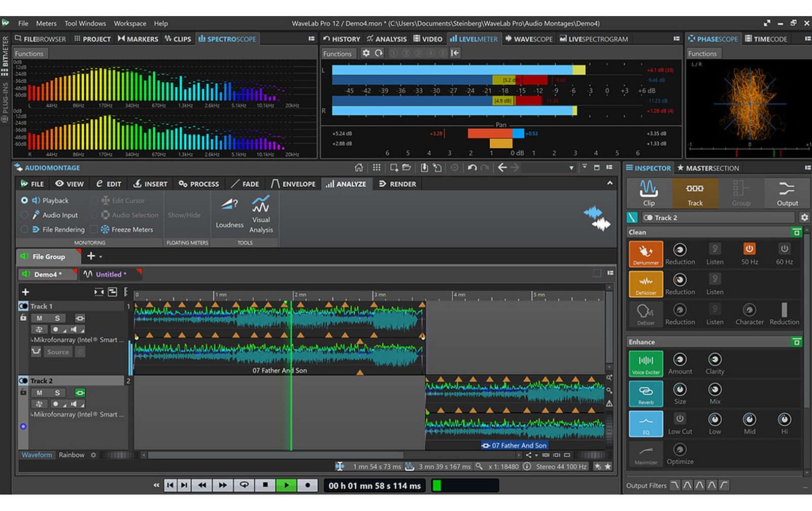The height and width of the screenshot is (511, 812).
Task: Toggle Track 2 green monitor button
Action: 80,392
